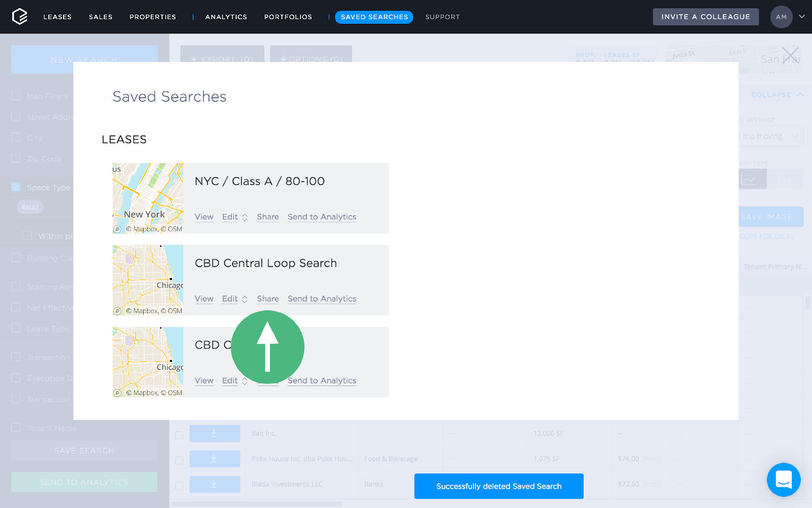Click the CompStak logo
812x508 pixels.
coord(20,16)
